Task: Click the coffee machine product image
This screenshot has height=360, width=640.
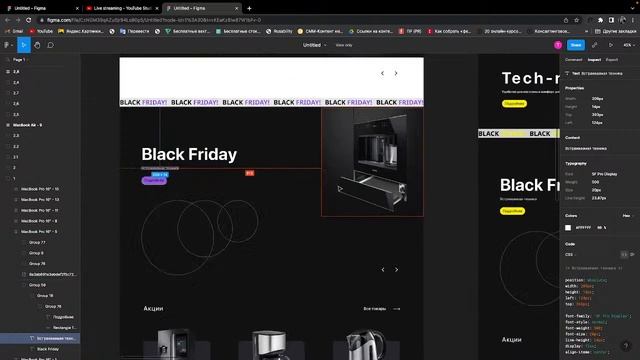Action: click(372, 162)
